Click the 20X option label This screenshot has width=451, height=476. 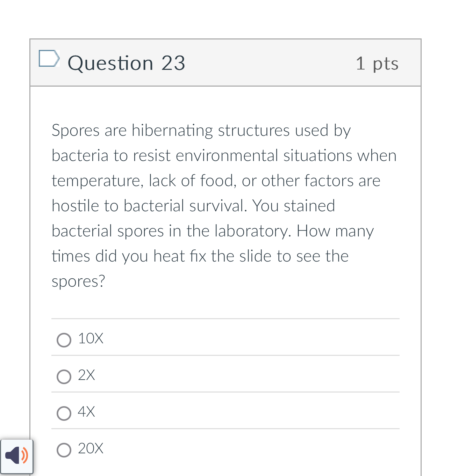point(90,449)
